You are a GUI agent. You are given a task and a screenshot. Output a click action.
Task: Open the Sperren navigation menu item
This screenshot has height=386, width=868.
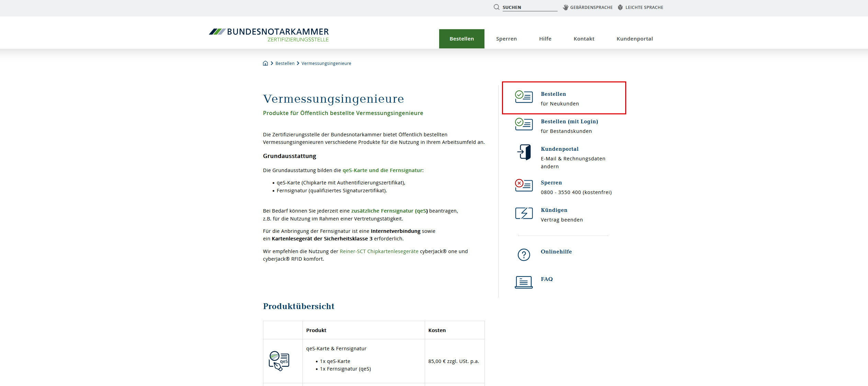506,39
